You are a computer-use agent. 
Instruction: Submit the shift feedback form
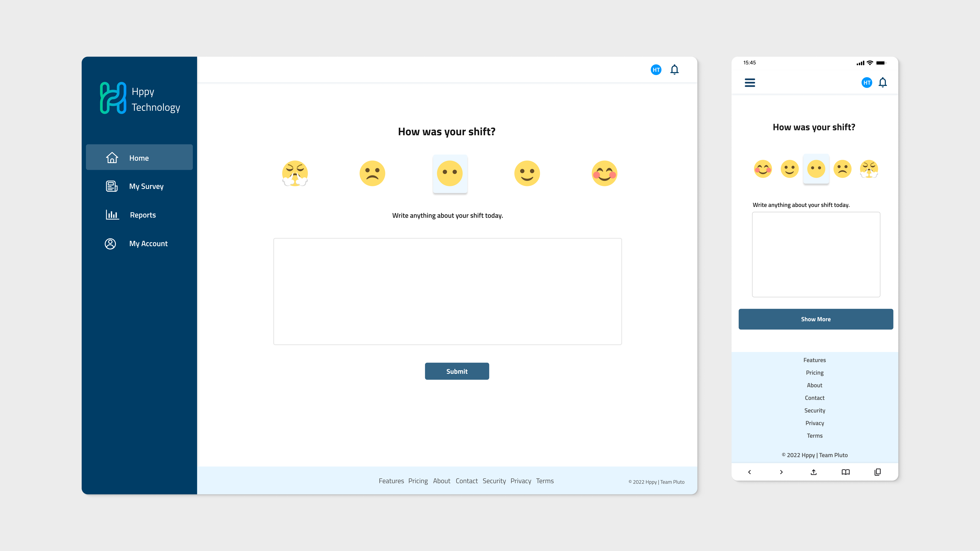coord(457,371)
